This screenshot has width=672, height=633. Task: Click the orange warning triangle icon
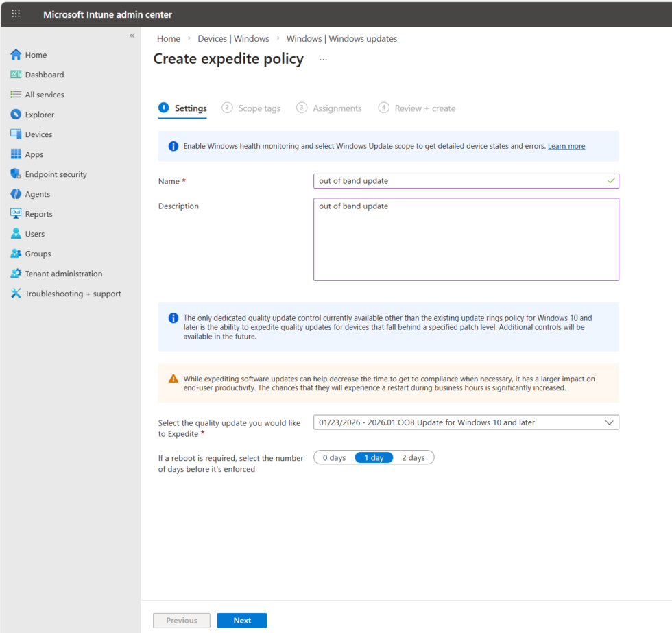tap(173, 379)
